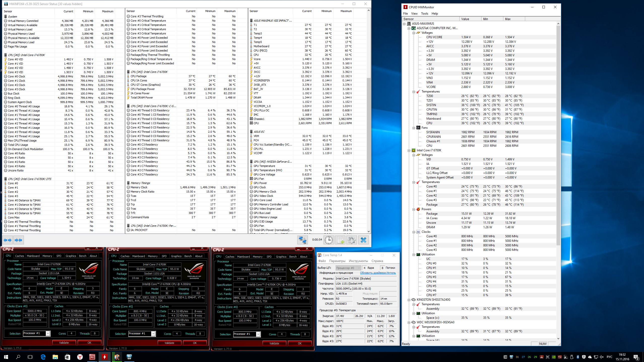Open HWiNFO sensor settings gear icon
The image size is (644, 362).
(x=351, y=240)
